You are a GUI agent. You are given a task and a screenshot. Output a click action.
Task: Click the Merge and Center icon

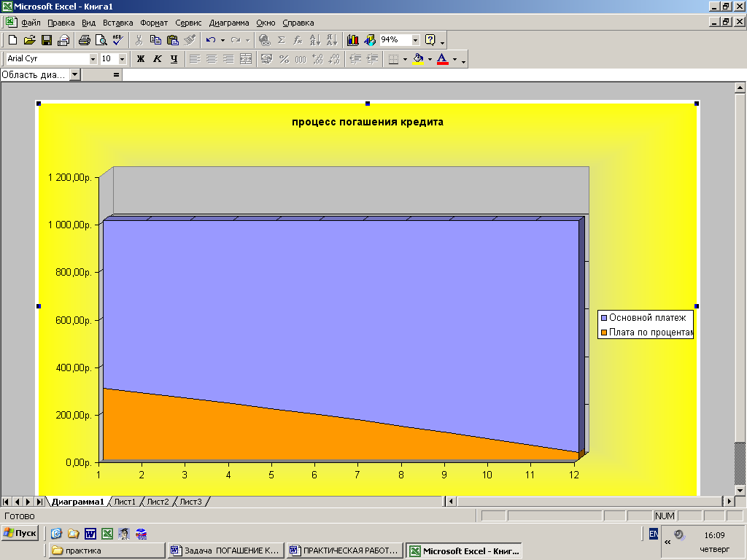[246, 59]
